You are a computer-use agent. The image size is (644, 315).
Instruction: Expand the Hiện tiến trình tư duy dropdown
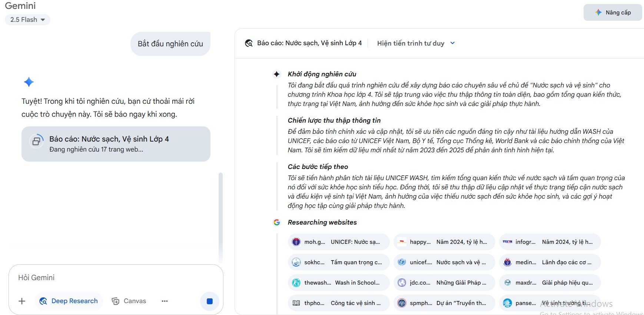click(x=416, y=43)
